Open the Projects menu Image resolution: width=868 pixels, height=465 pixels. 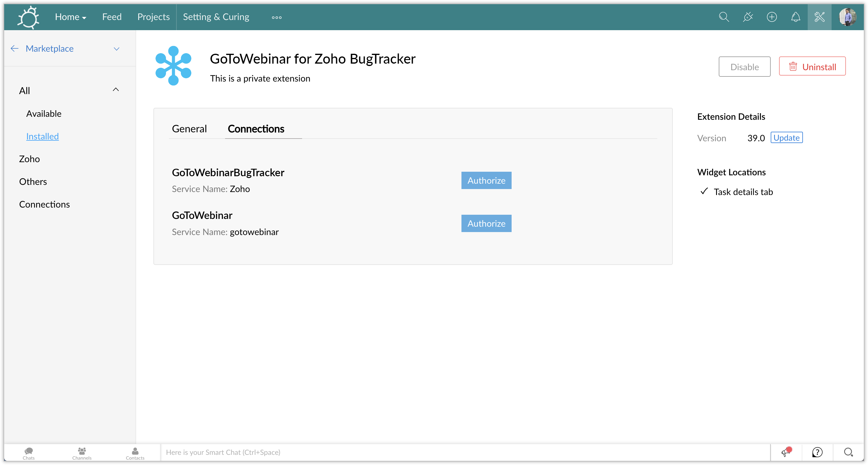tap(153, 17)
